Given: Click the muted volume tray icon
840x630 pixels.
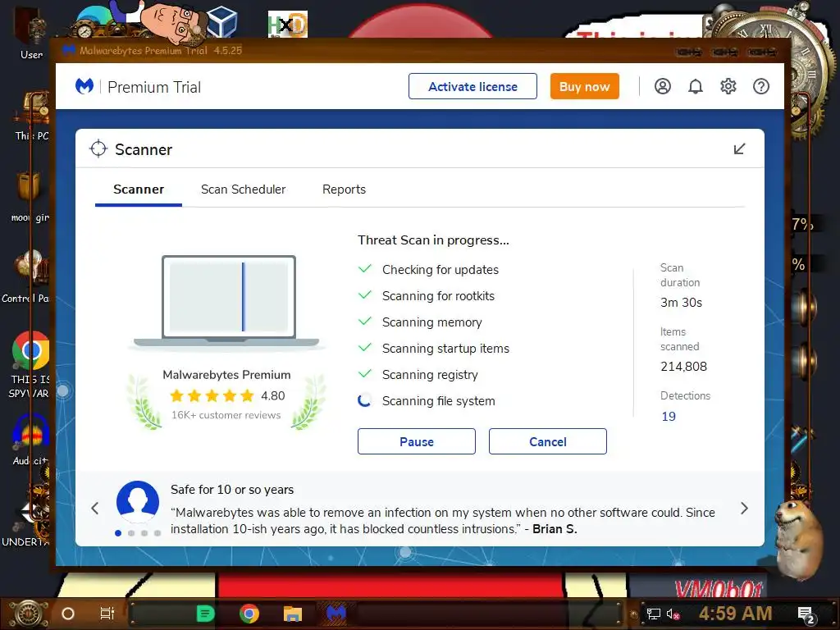Looking at the screenshot, I should point(673,614).
